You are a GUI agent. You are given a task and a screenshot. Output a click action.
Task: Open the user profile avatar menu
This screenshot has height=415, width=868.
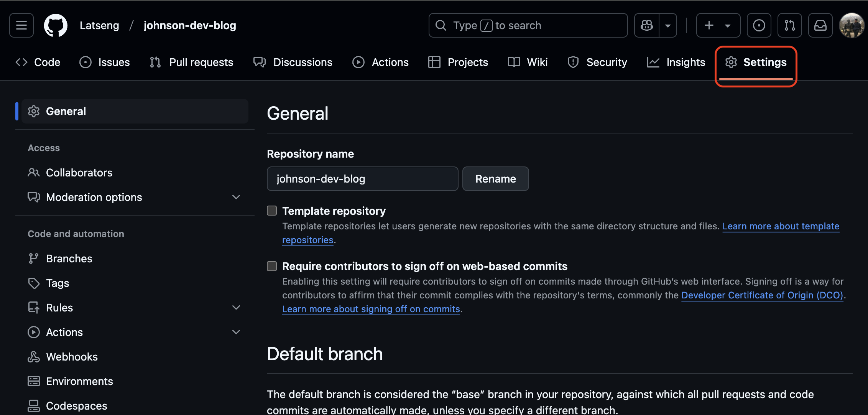pyautogui.click(x=852, y=25)
